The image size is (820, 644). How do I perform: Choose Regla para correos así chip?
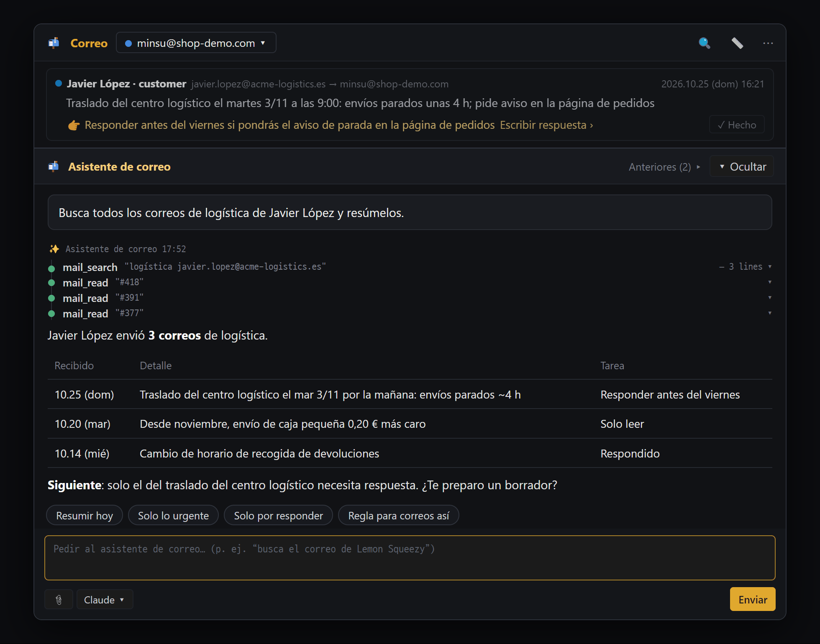[399, 515]
